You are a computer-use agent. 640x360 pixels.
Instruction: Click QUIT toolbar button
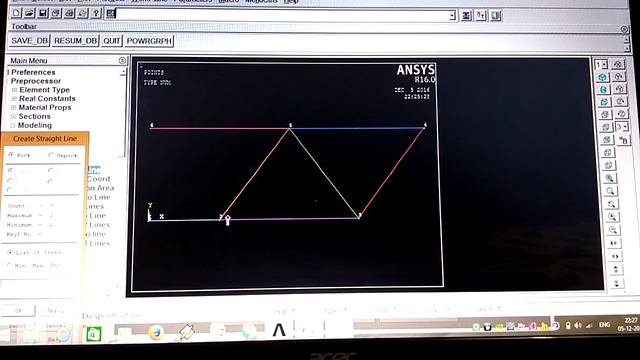point(111,41)
